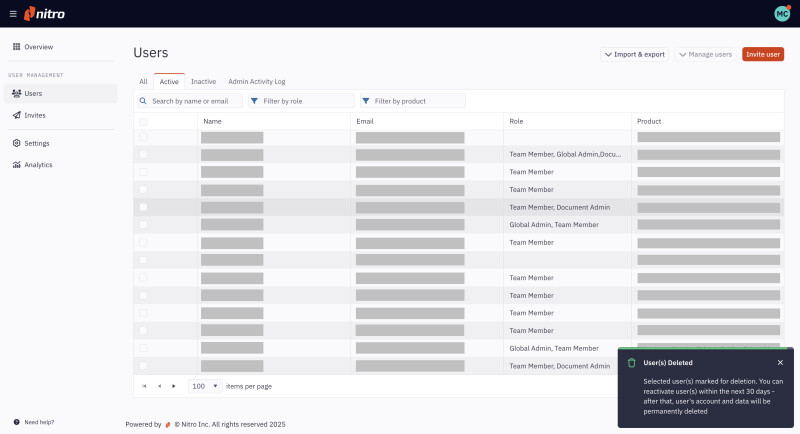Click the Invite user button
Image resolution: width=800 pixels, height=434 pixels.
(x=762, y=54)
